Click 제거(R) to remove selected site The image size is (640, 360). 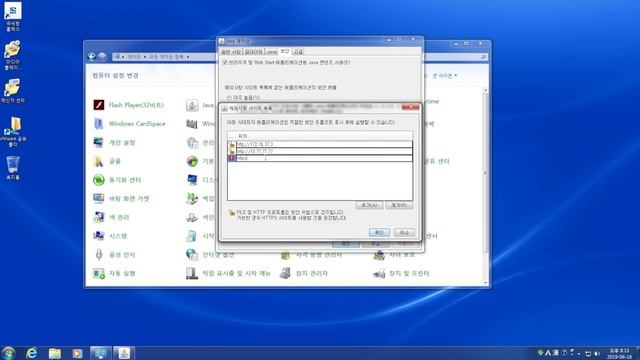tap(399, 205)
